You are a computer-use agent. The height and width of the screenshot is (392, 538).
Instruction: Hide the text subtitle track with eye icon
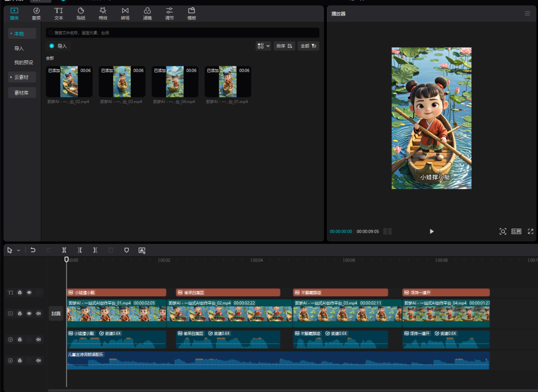click(29, 292)
